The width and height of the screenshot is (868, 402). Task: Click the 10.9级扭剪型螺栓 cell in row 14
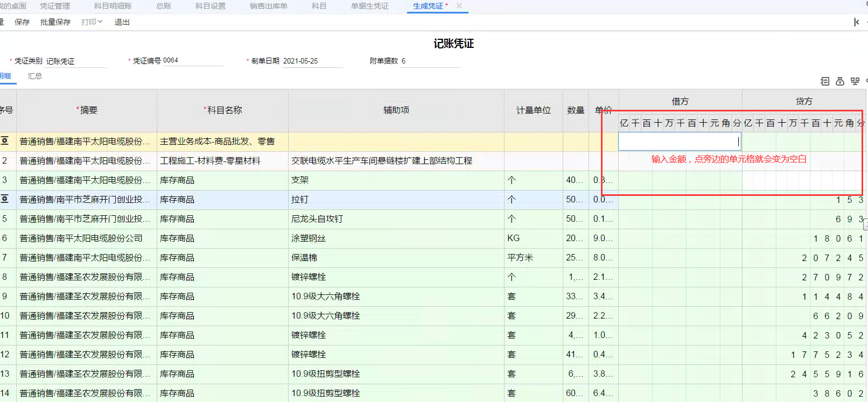tap(396, 393)
